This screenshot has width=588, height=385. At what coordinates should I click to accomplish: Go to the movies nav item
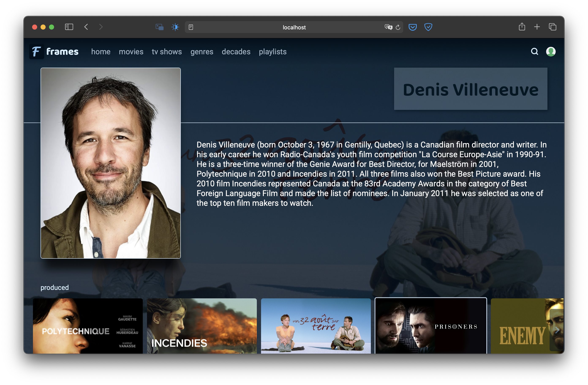tap(131, 52)
